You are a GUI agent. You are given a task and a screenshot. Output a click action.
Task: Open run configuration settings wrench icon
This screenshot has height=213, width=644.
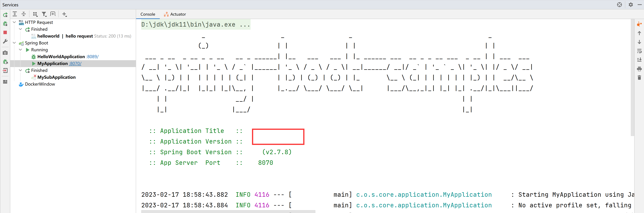5,41
